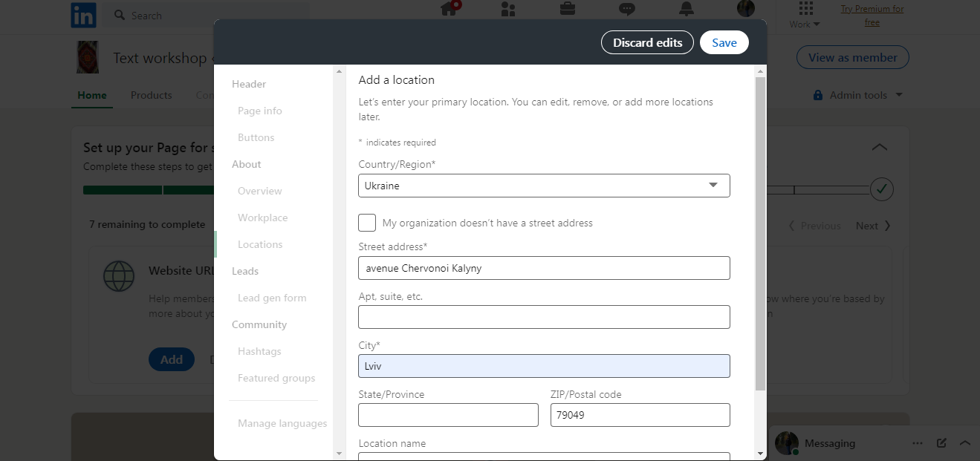Switch to the Home tab
Screen dimensions: 980x461
pos(92,95)
